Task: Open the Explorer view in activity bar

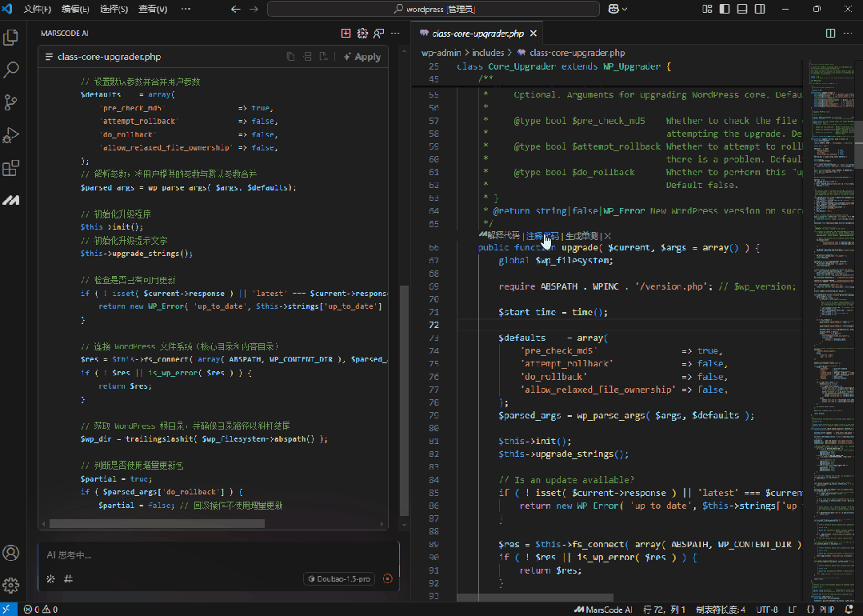Action: pyautogui.click(x=11, y=38)
